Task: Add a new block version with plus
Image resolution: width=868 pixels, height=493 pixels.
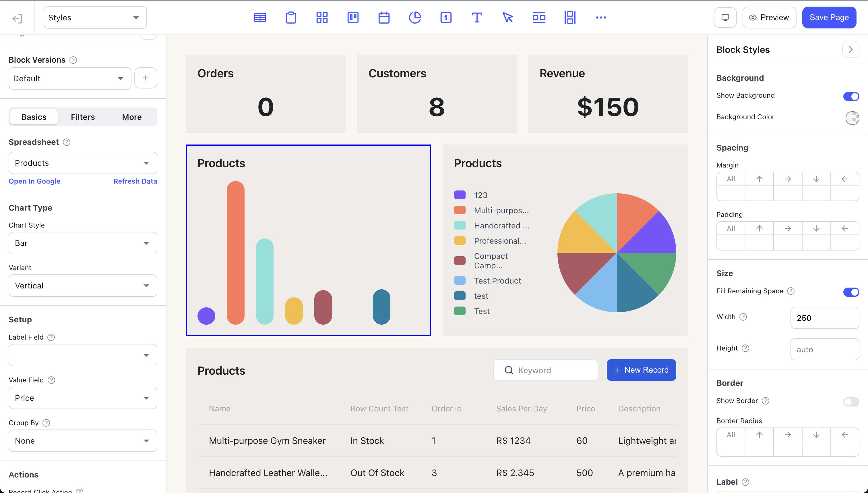Action: click(146, 78)
